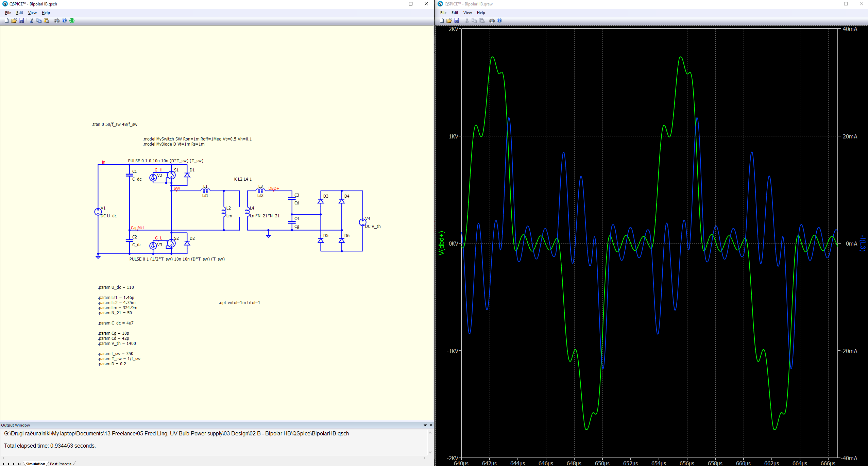Jump to first output tab arrow
Screen dimensions: 868x466
(x=3, y=464)
